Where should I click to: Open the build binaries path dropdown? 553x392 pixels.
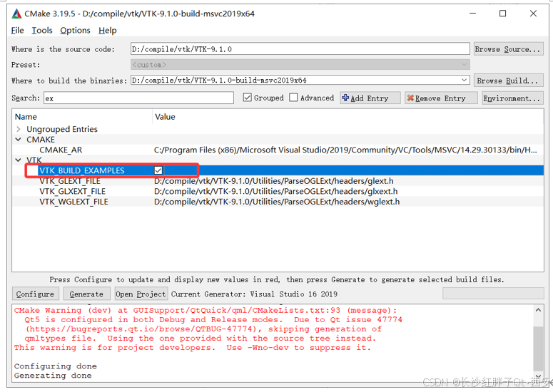464,80
